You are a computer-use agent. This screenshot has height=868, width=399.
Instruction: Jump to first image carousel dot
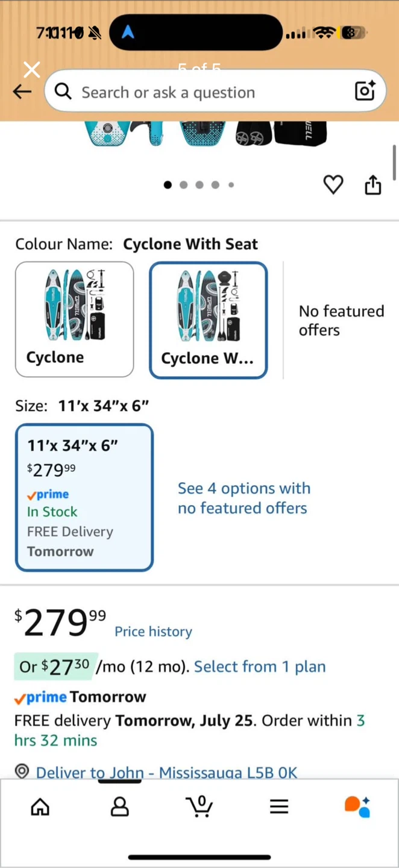(168, 185)
